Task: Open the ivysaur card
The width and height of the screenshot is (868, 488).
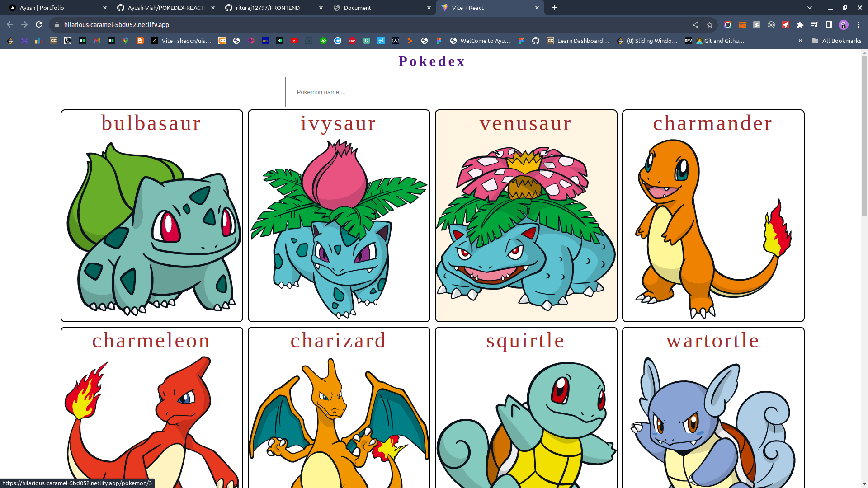Action: pyautogui.click(x=339, y=216)
